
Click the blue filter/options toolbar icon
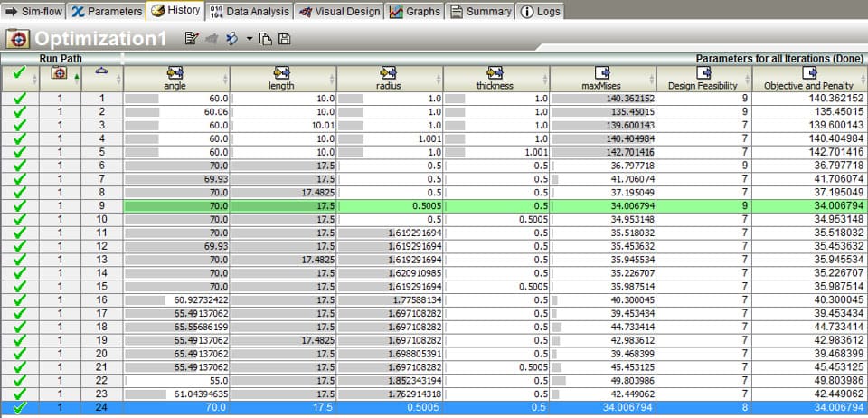232,38
